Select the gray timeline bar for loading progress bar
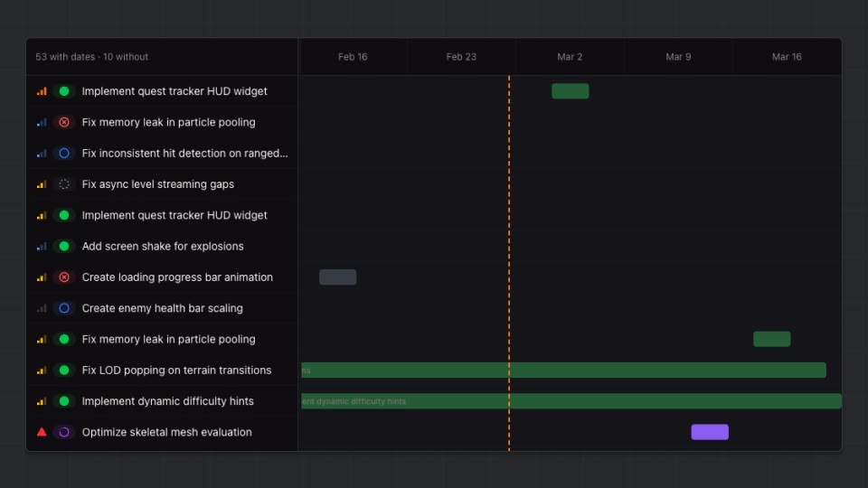The image size is (868, 488). click(x=337, y=277)
